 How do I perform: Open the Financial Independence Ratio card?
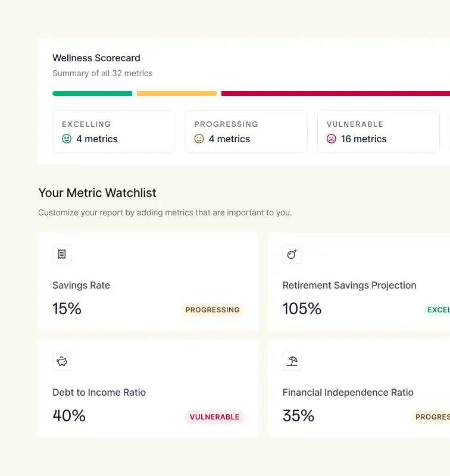[359, 389]
